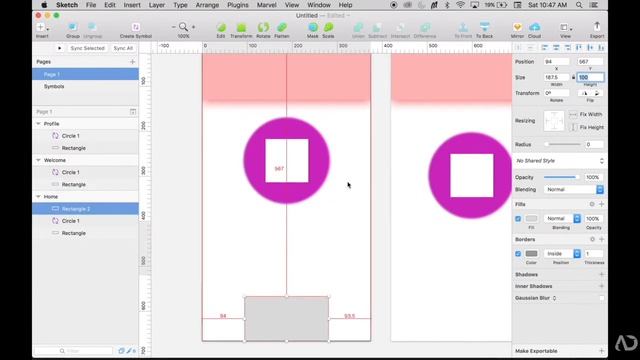Add a shadow via Shadows plus
Image resolution: width=640 pixels, height=360 pixels.
(x=601, y=274)
